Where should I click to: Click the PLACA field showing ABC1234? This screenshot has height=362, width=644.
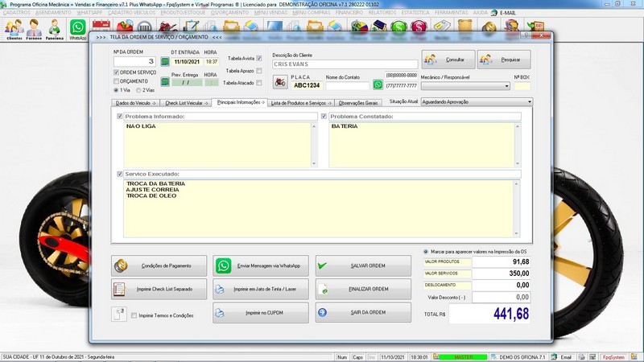307,85
